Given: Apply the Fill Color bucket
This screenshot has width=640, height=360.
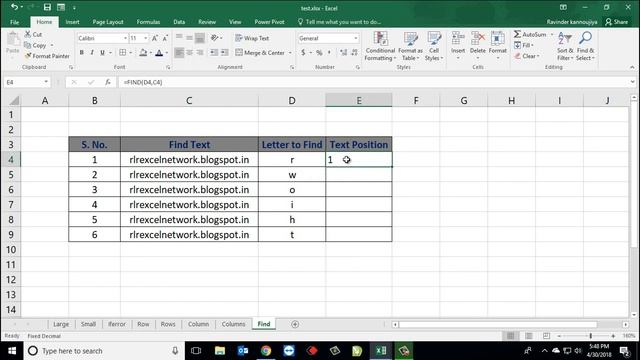Looking at the screenshot, I should tap(143, 53).
